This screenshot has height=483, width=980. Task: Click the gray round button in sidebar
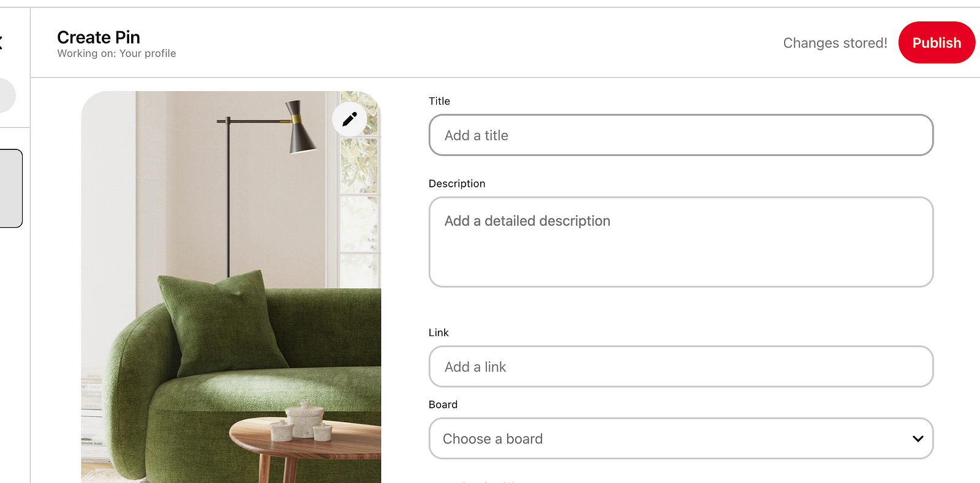[x=6, y=95]
